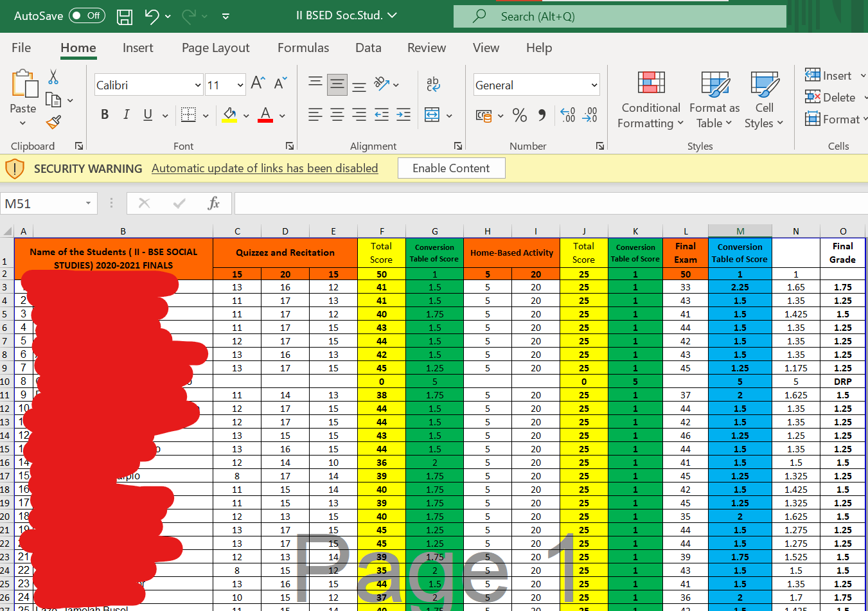Click the Search box in title bar

click(620, 17)
